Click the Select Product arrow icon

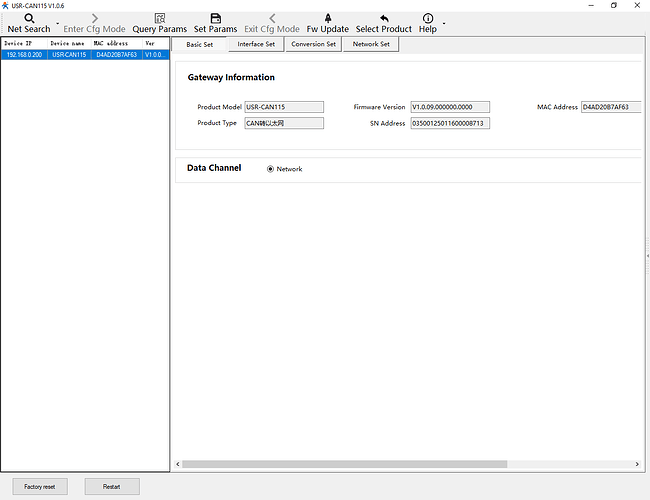[383, 18]
